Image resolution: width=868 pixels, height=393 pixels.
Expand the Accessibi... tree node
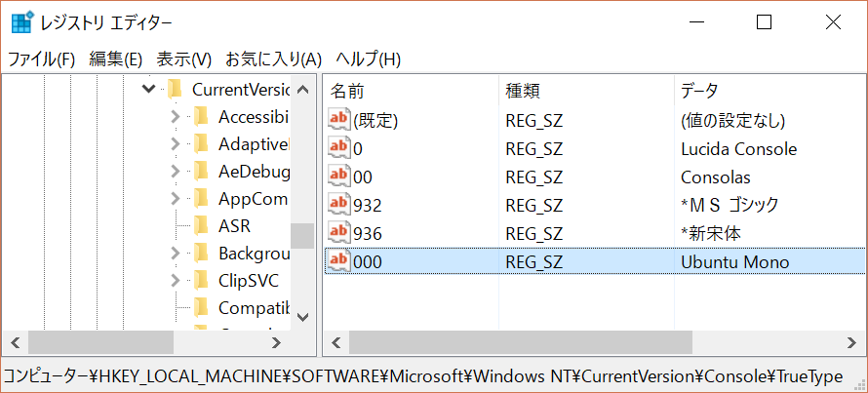176,117
